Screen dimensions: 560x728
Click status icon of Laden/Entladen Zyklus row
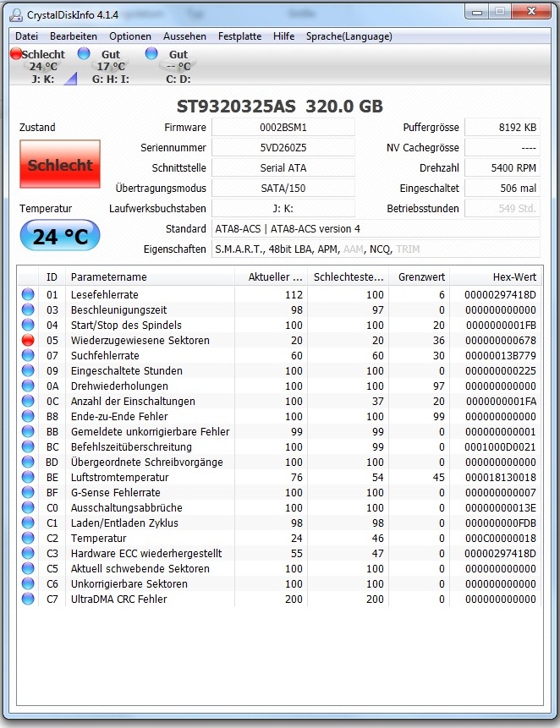click(x=28, y=523)
